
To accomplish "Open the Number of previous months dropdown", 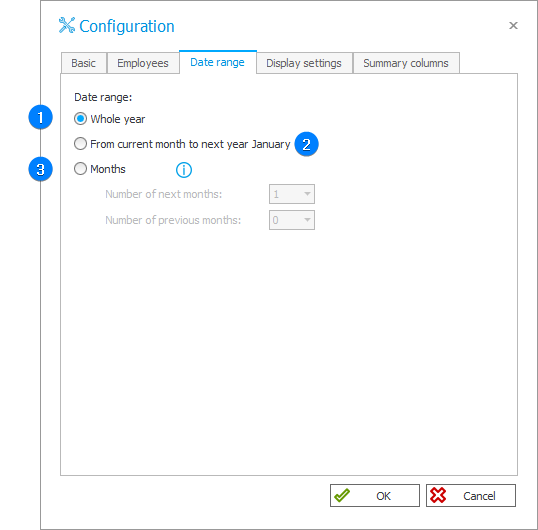I will click(292, 220).
